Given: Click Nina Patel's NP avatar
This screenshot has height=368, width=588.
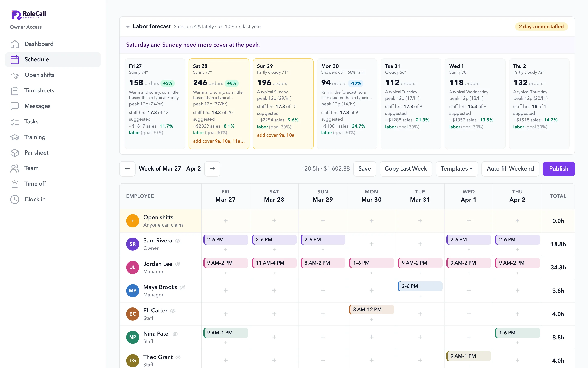Looking at the screenshot, I should click(133, 337).
